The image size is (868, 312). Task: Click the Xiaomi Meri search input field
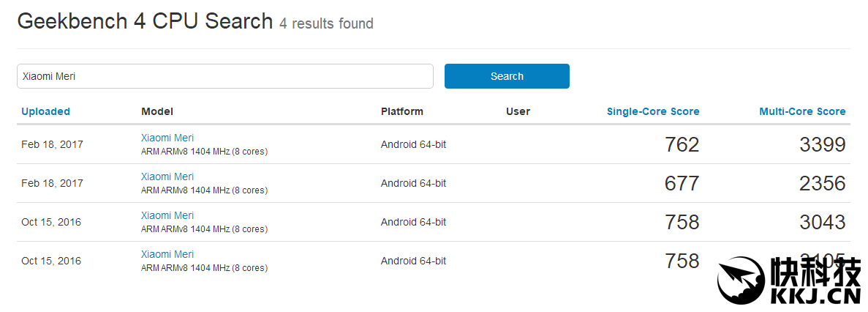click(224, 76)
